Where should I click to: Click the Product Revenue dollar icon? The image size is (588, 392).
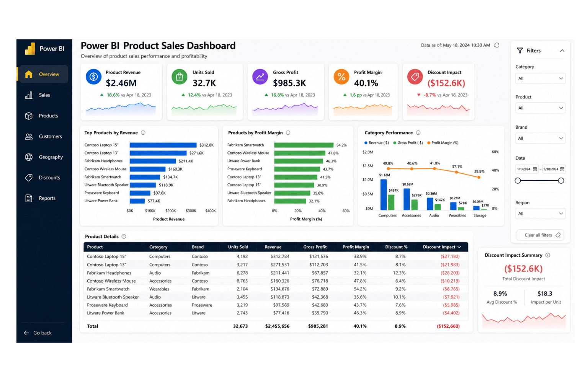click(x=93, y=77)
